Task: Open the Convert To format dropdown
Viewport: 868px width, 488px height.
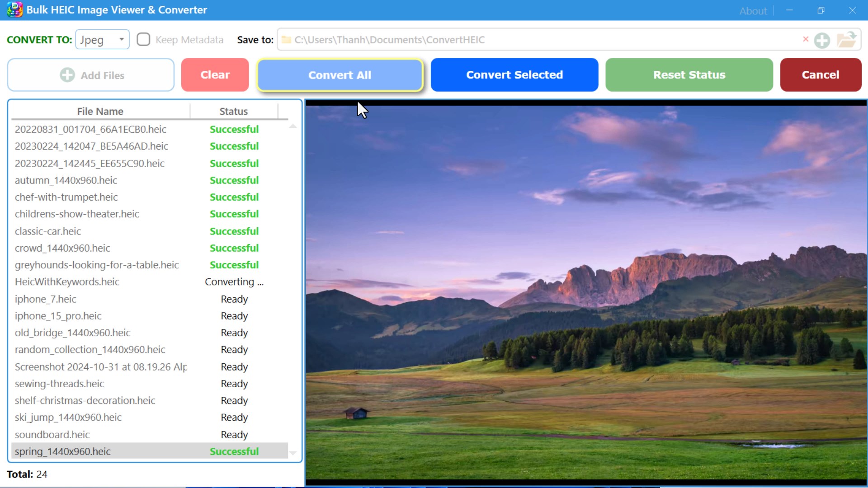Action: (102, 40)
